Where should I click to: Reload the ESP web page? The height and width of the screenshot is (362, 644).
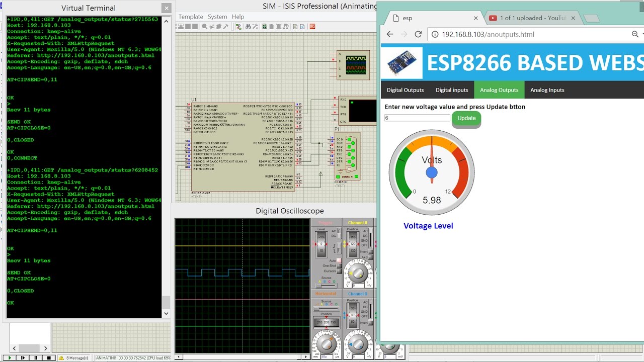coord(418,34)
